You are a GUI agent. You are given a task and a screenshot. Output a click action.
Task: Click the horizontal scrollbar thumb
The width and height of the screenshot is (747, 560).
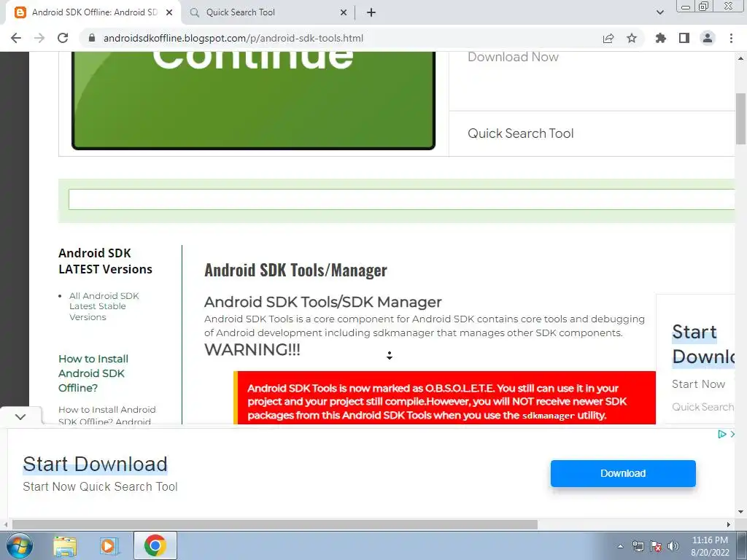[275, 524]
